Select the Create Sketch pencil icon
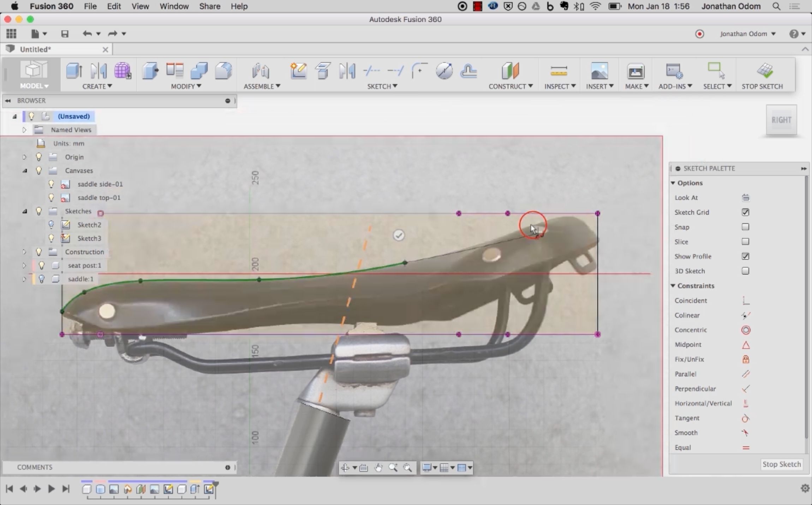This screenshot has height=505, width=812. click(298, 71)
